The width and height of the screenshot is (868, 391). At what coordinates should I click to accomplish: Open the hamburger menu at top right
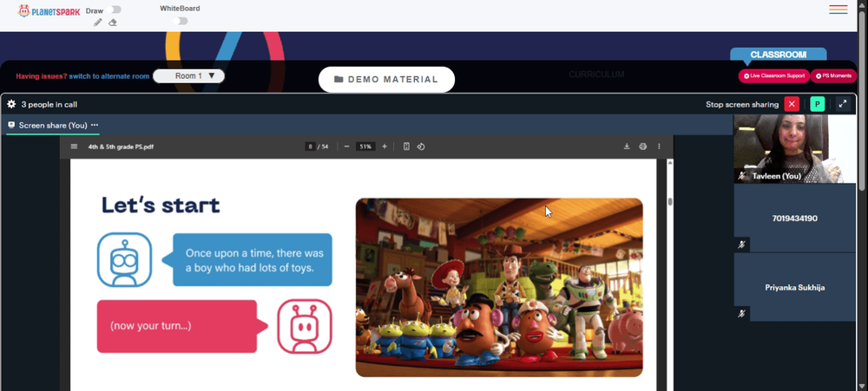pos(838,10)
